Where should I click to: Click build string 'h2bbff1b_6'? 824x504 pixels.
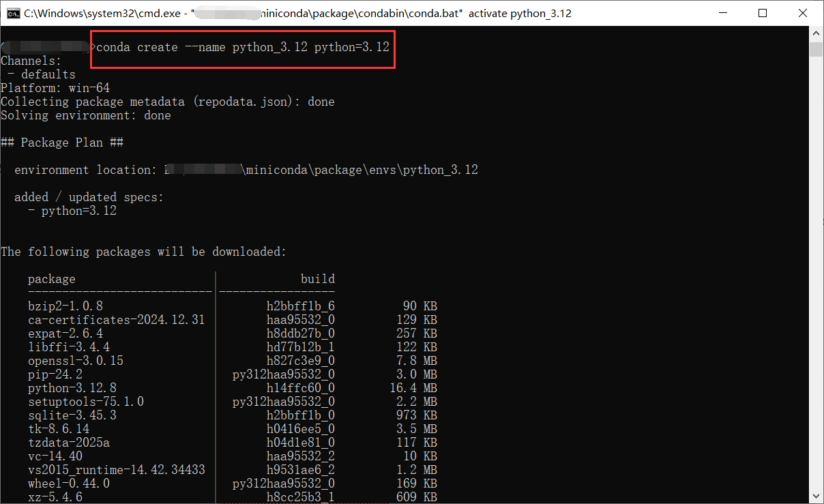[301, 306]
